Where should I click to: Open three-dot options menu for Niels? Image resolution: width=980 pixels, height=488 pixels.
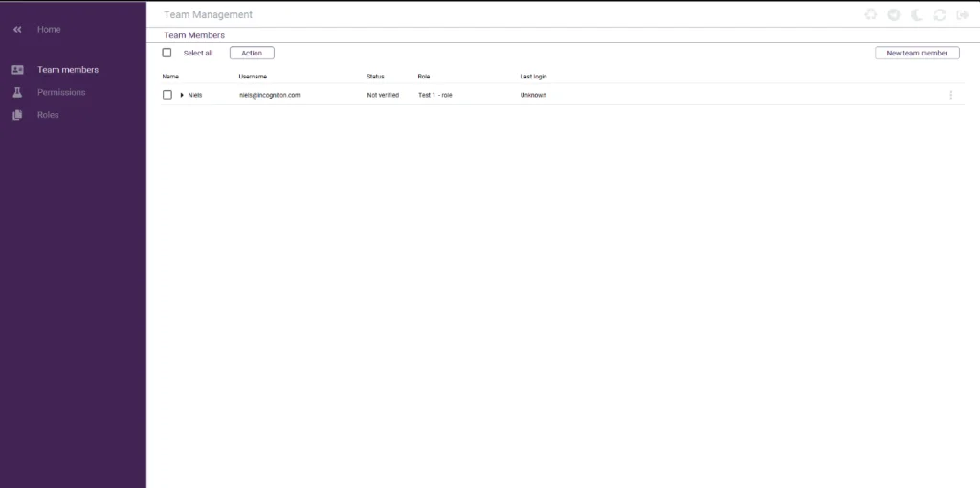(x=950, y=95)
